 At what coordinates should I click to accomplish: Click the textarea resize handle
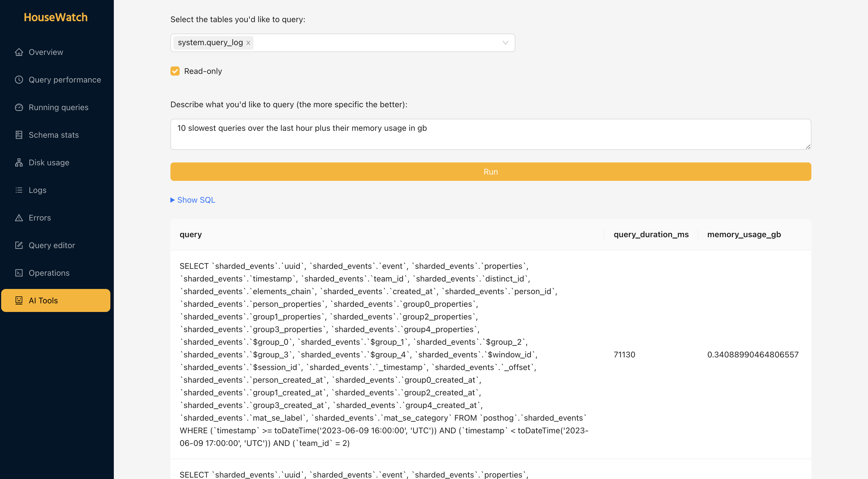808,147
